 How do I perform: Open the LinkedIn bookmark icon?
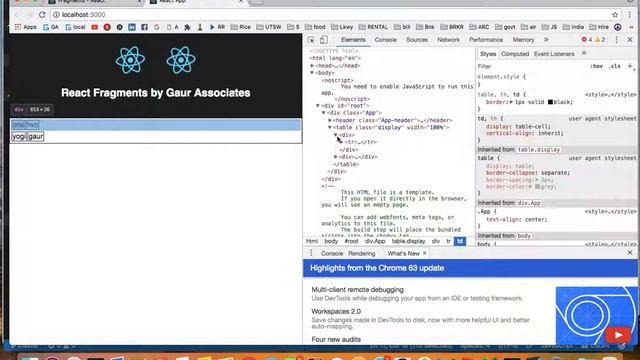coord(132,27)
